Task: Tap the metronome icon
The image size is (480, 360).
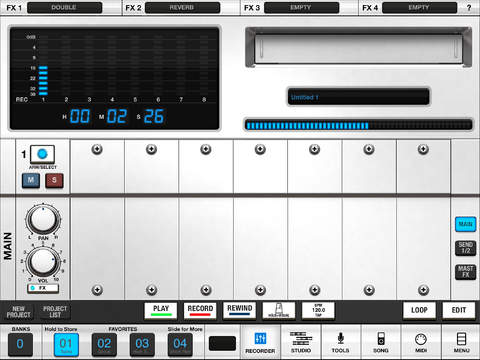Action: click(279, 310)
